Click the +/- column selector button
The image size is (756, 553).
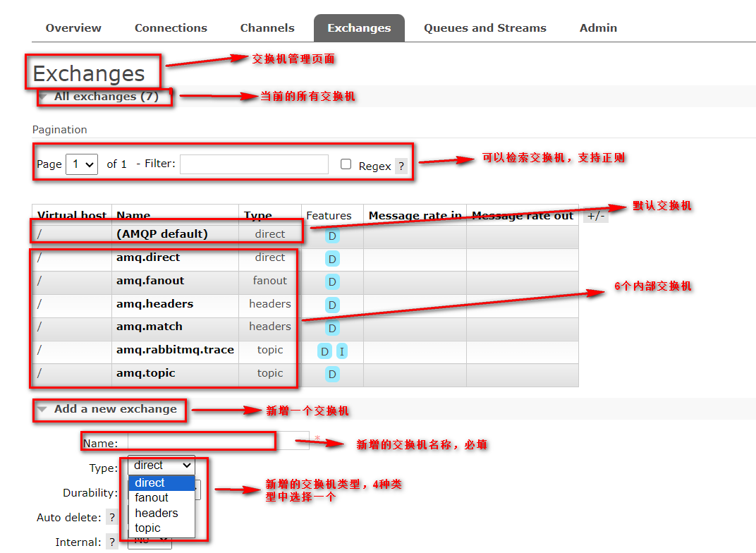coord(595,216)
